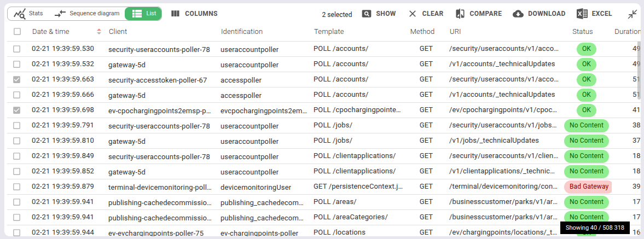This screenshot has height=239, width=644.
Task: Click the Columns layout icon
Action: point(176,14)
